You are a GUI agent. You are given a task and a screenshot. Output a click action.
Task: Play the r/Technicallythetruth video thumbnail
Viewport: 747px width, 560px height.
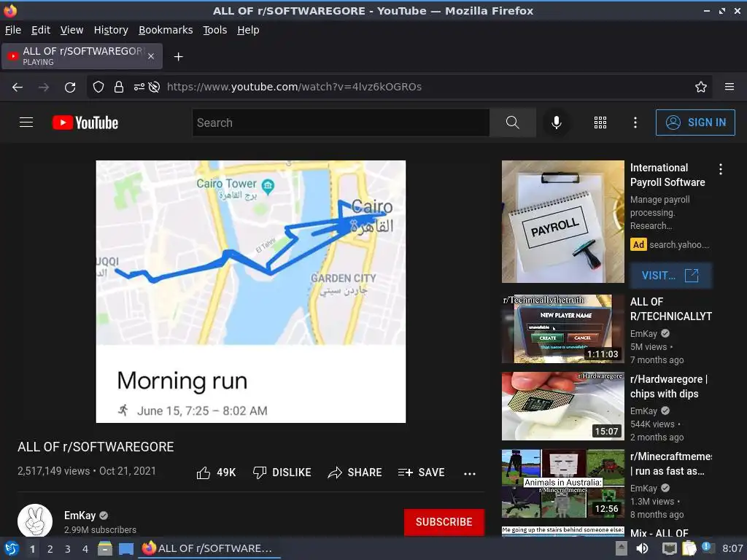[562, 329]
